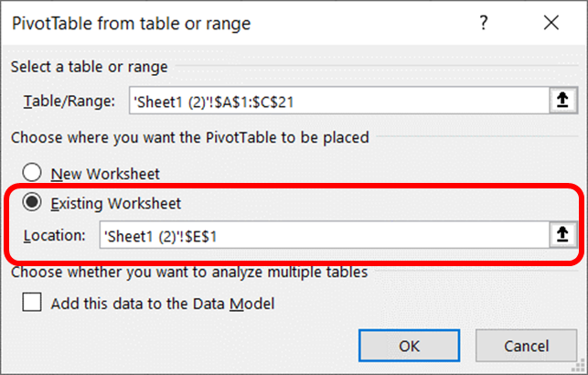Close the PivotTable dialog with X
The image size is (588, 375).
tap(550, 22)
